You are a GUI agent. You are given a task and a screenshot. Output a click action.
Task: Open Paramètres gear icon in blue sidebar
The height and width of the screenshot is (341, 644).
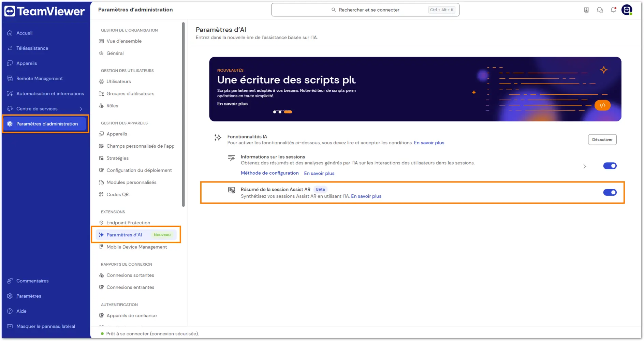click(10, 296)
